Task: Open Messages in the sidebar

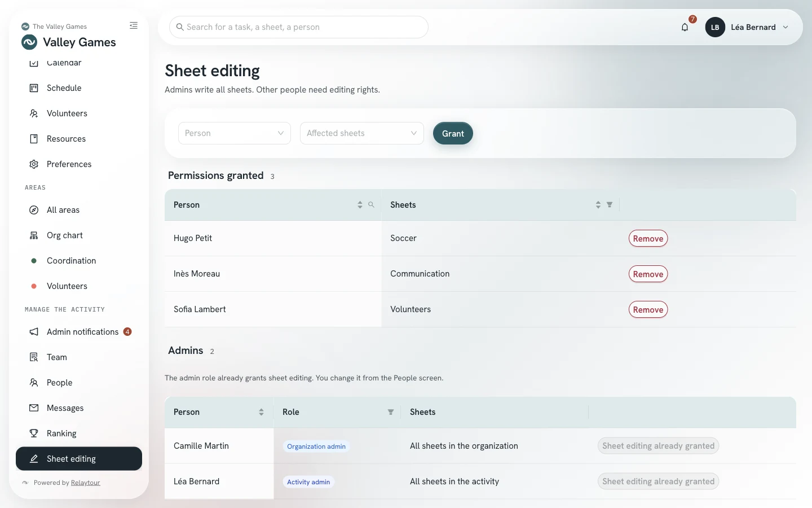Action: (79, 408)
